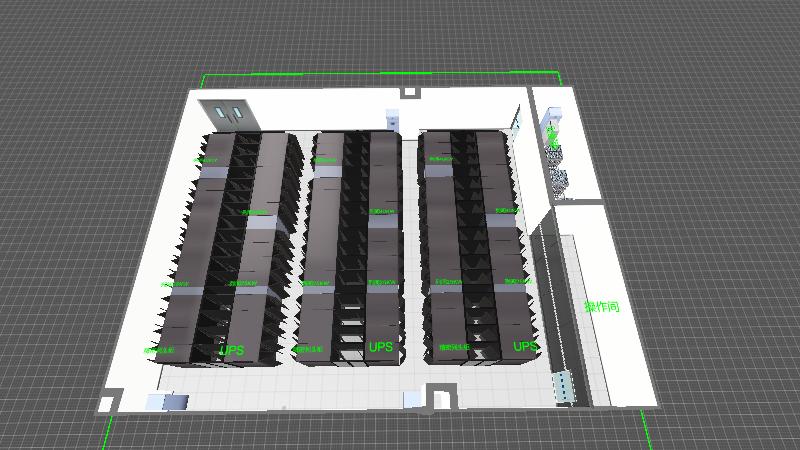
Task: Select the blue panel at operation room bottom
Action: tap(565, 387)
